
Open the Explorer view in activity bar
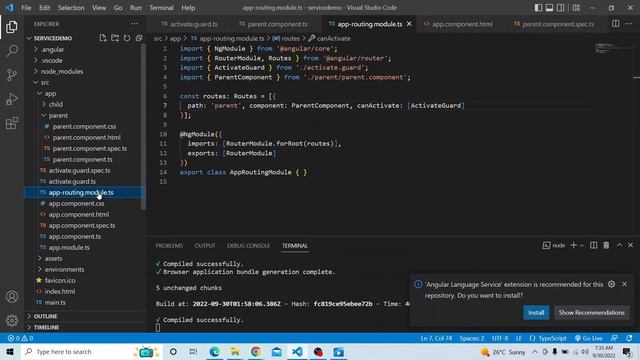[12, 27]
